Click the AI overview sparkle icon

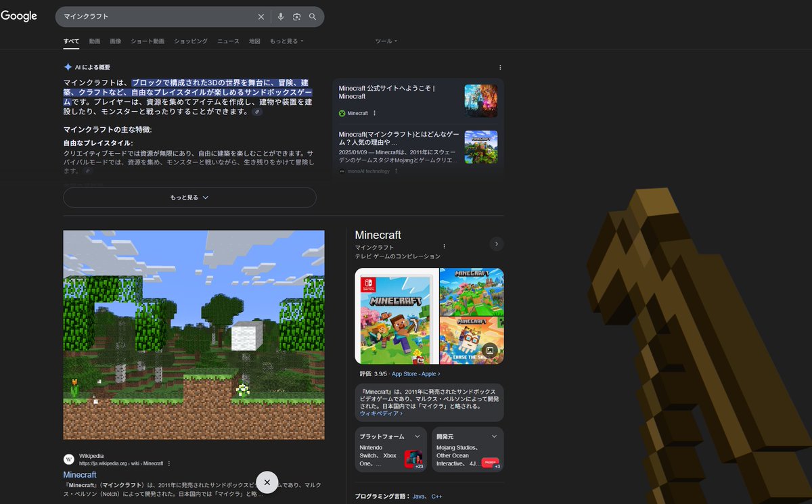(68, 67)
